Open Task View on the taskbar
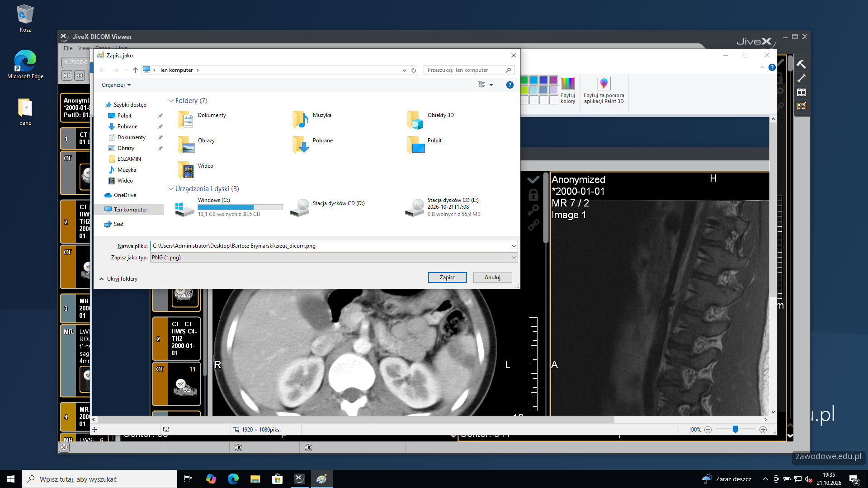This screenshot has height=488, width=868. (x=188, y=479)
